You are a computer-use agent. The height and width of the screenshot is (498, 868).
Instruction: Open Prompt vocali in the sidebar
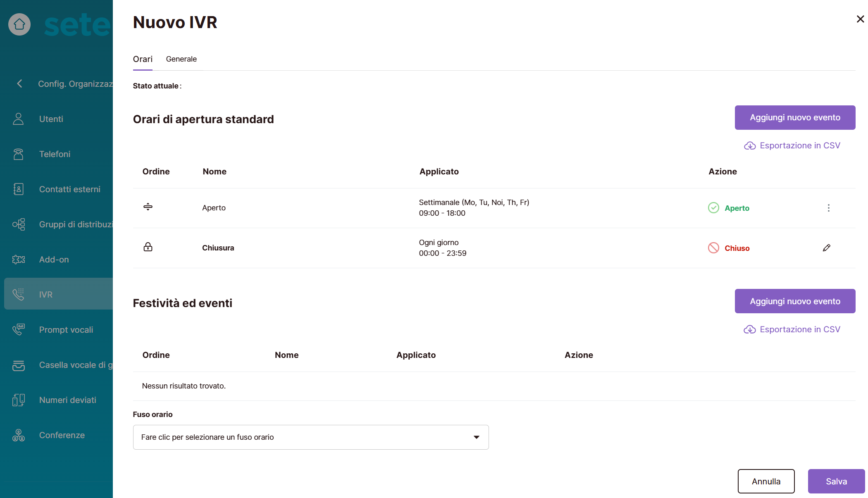coord(66,330)
